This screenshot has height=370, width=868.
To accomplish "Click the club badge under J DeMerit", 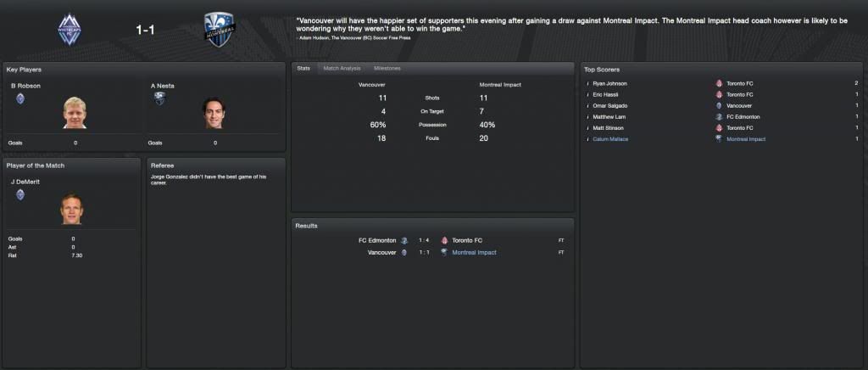I will pos(20,194).
